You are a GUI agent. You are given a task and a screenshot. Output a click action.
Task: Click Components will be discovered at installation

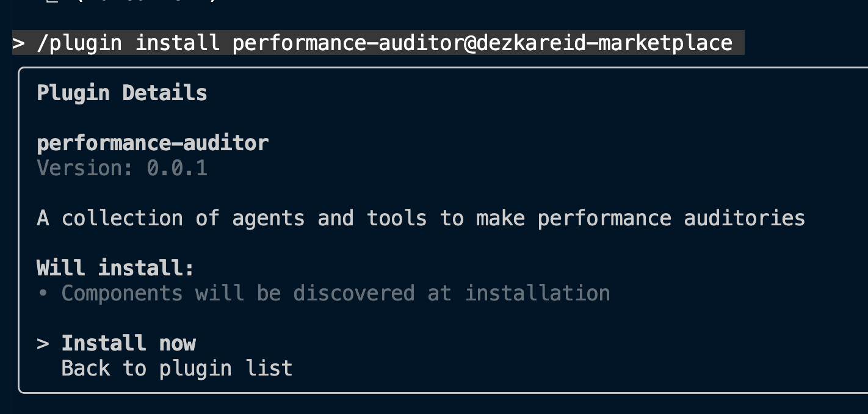click(x=335, y=293)
